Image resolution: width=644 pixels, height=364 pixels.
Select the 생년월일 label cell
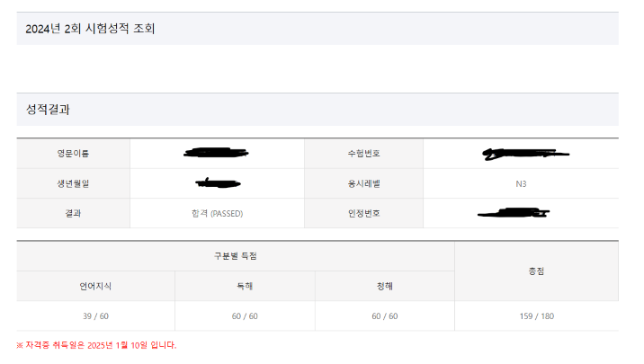tap(73, 183)
